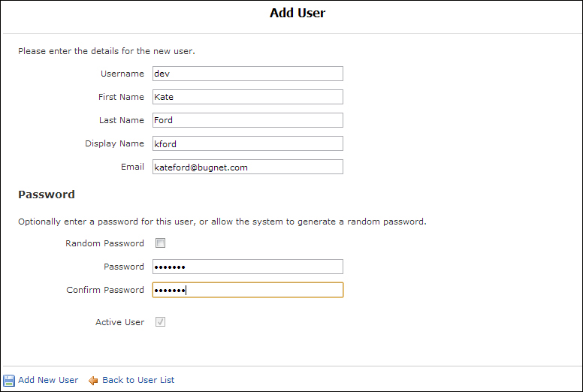
Task: Click the orange back arrow icon
Action: (94, 380)
